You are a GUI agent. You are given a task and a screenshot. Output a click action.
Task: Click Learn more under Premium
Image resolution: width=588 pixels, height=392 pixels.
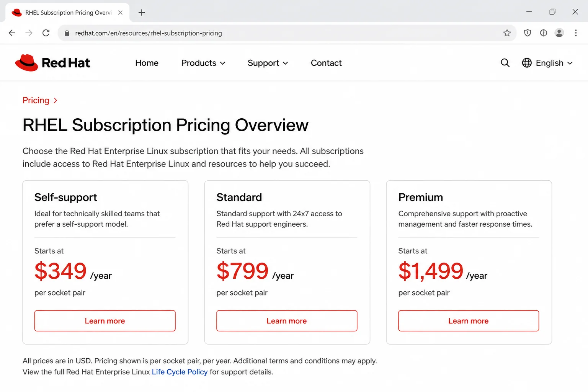pyautogui.click(x=469, y=321)
